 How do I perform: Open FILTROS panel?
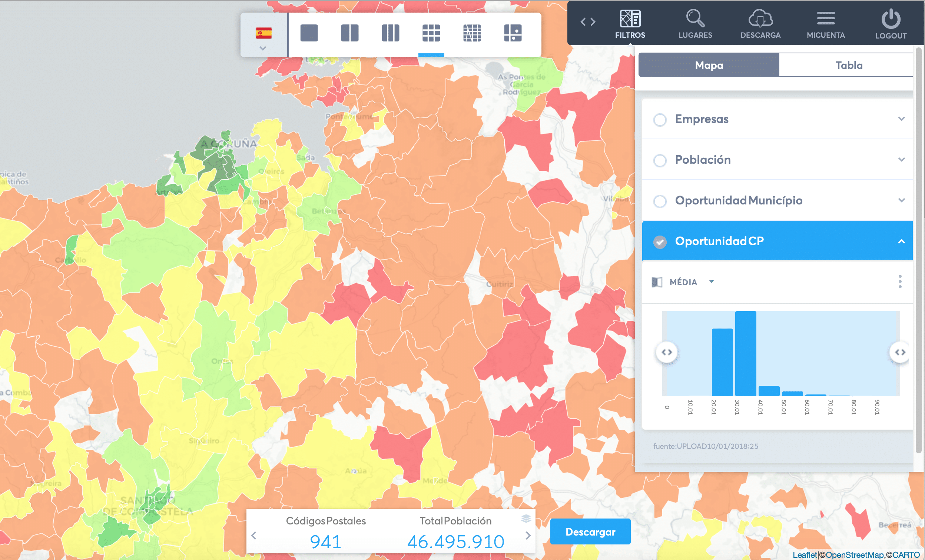pos(630,24)
